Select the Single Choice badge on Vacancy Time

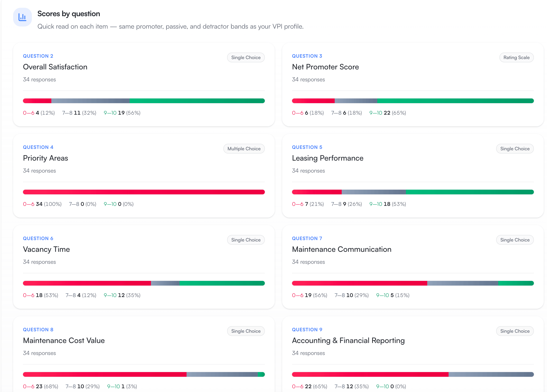coord(246,240)
